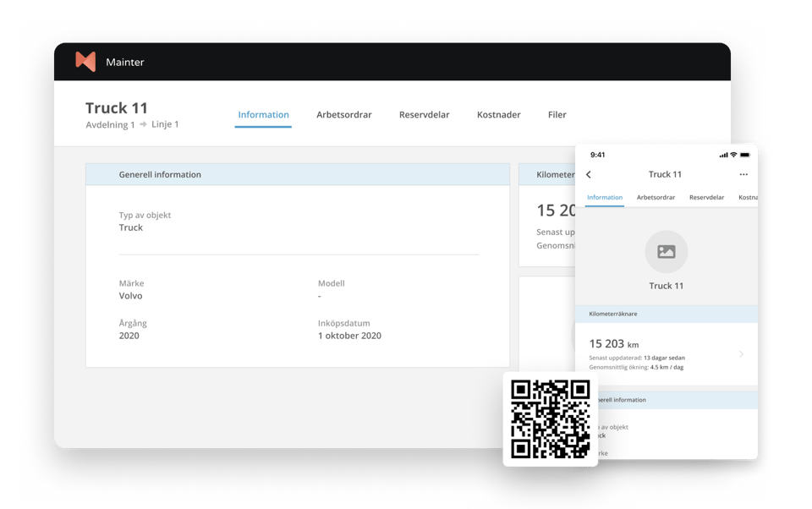Click the Mainter logo icon
812x509 pixels.
pos(85,62)
